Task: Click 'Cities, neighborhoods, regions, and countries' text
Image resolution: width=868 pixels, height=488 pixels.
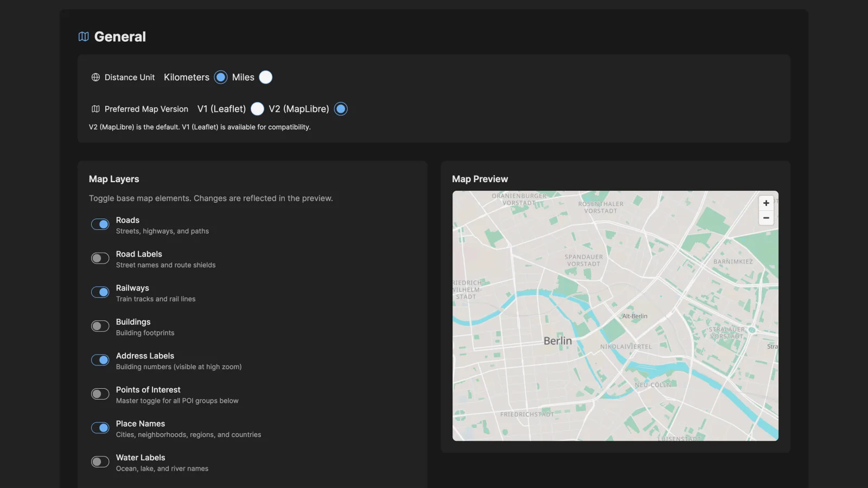Action: point(188,435)
